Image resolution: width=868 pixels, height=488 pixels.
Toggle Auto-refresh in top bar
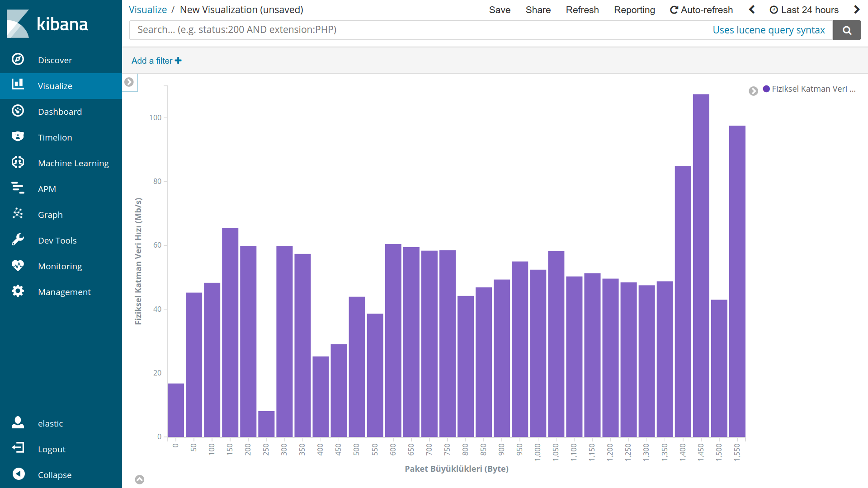[x=701, y=10]
